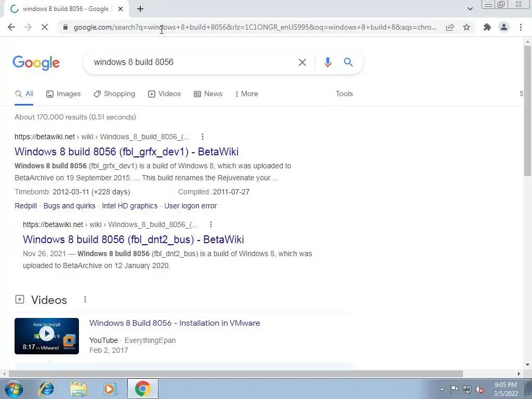Expand tab search dropdown arrow
Image resolution: width=532 pixels, height=399 pixels.
coord(470,9)
